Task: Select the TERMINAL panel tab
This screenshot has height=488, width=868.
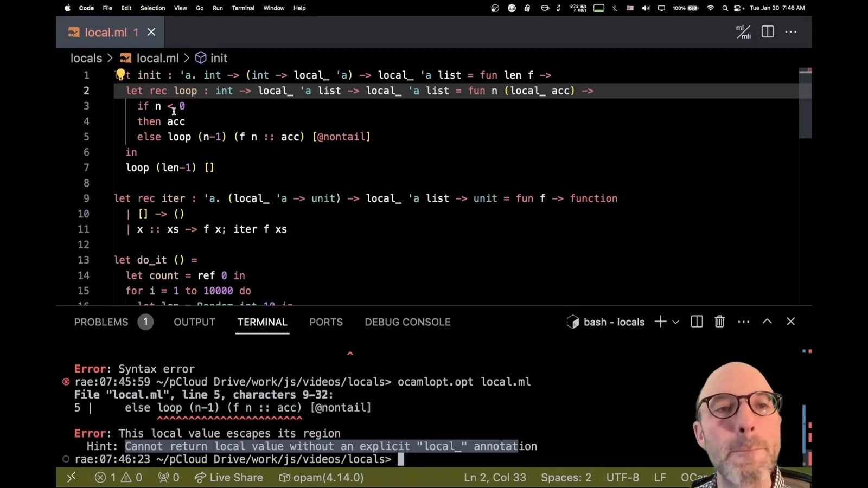Action: [x=262, y=322]
